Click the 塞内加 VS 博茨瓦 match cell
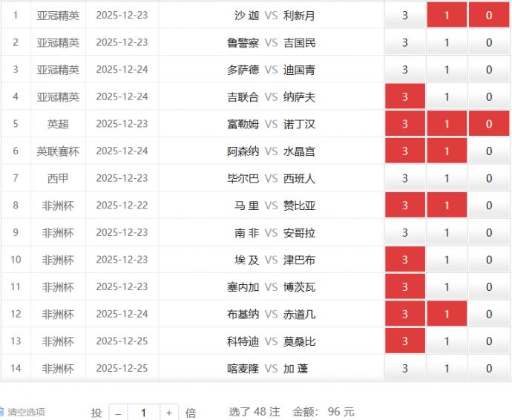 point(272,287)
